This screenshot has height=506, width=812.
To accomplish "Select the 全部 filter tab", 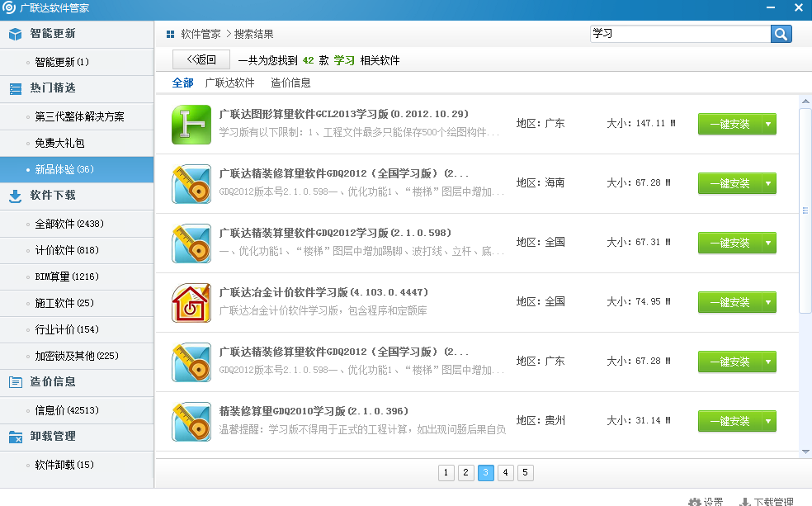I will (183, 83).
